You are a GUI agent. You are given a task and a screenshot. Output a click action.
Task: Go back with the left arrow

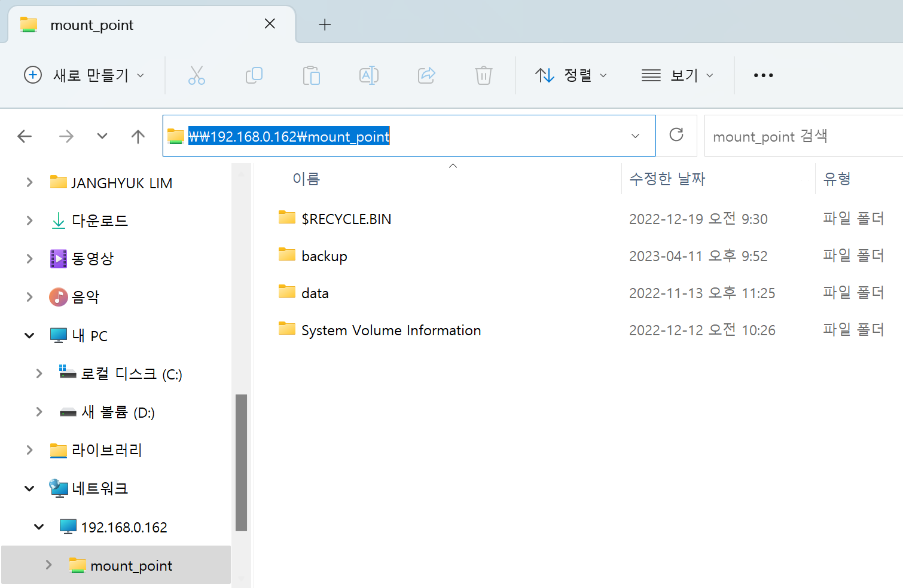pyautogui.click(x=25, y=136)
